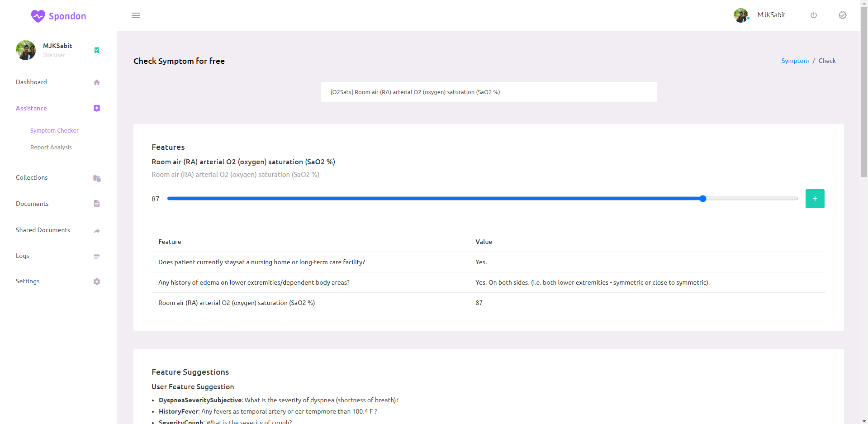This screenshot has height=424, width=868.
Task: Click the Assistance medical plus icon
Action: point(97,108)
